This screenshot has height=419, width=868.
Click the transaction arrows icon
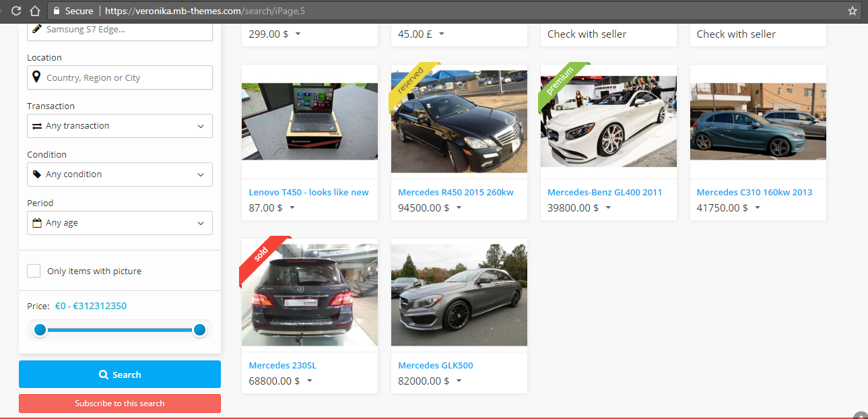coord(37,126)
